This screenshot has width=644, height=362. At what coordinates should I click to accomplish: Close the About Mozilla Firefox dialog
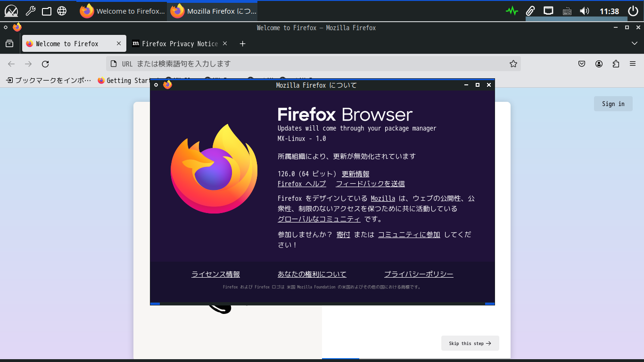tap(489, 85)
